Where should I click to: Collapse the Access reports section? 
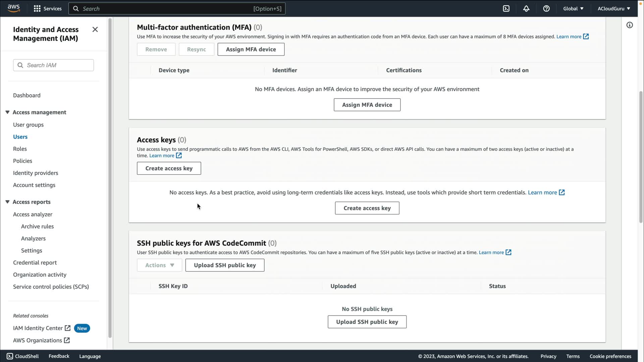[7, 202]
